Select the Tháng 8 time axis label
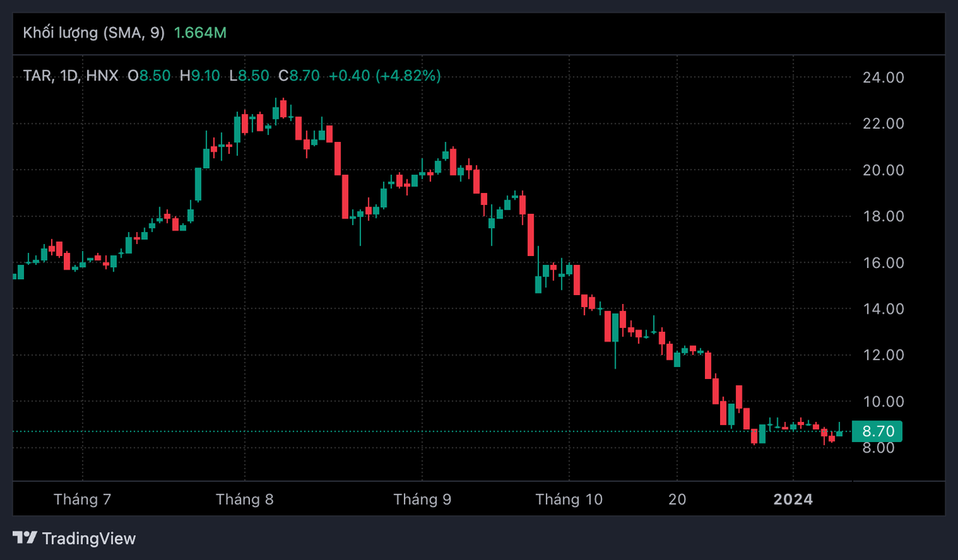 [x=244, y=499]
